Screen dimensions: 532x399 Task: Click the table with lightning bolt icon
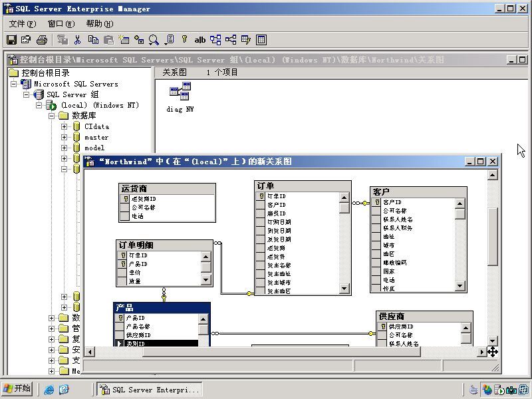pyautogui.click(x=246, y=40)
